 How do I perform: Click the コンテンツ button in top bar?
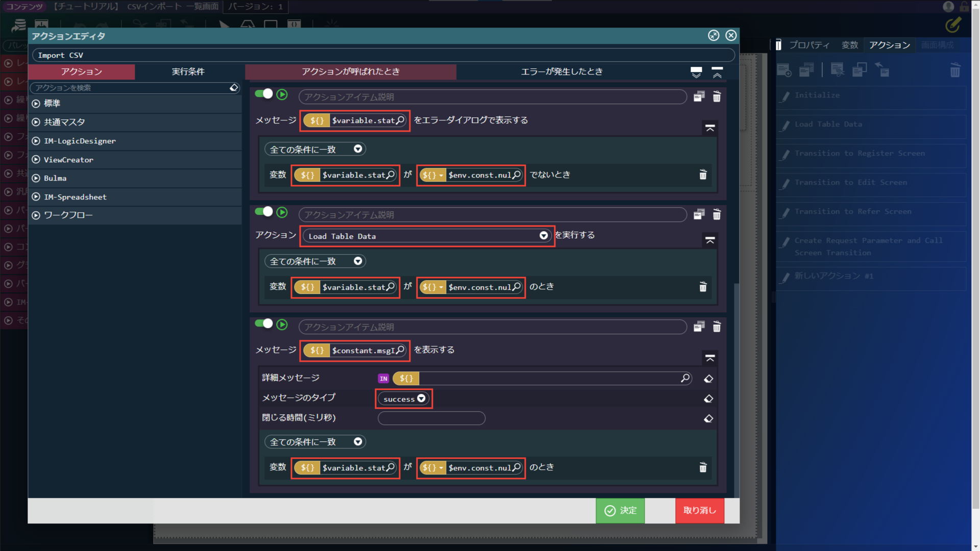click(24, 7)
